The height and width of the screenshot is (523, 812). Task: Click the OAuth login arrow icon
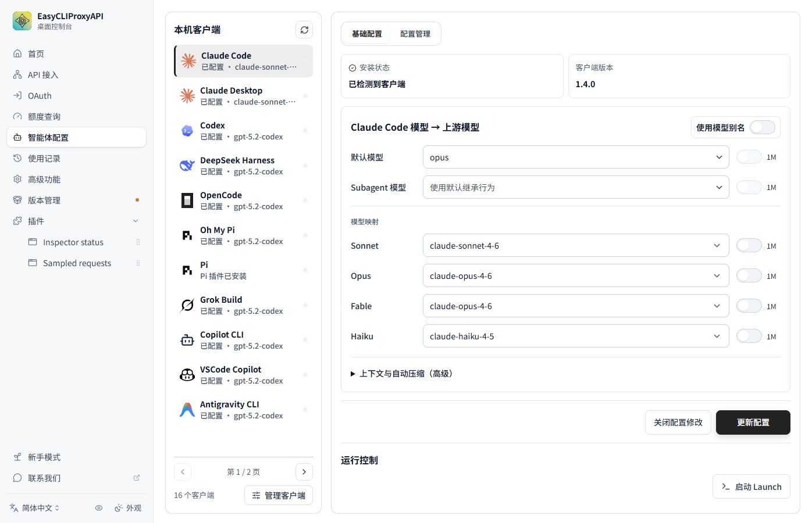coord(17,95)
